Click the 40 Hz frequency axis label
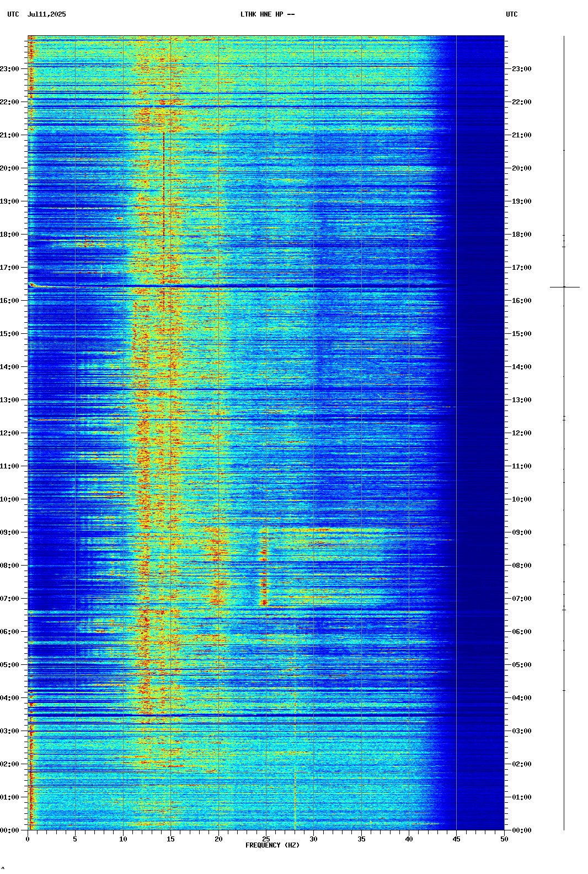The width and height of the screenshot is (588, 874). coord(409,839)
